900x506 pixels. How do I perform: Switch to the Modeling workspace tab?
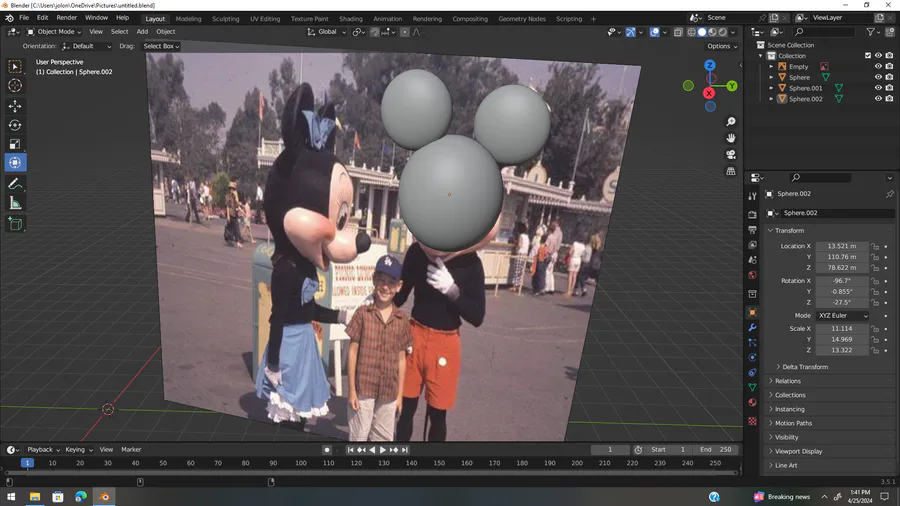click(188, 19)
